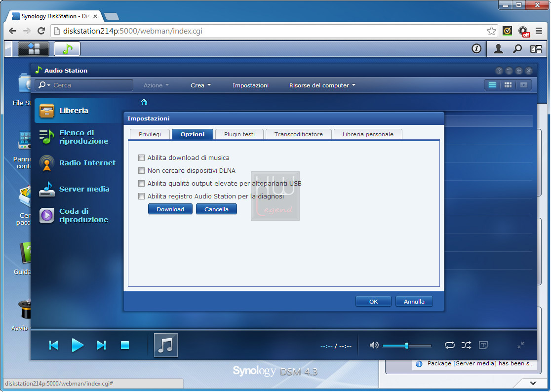Open Elenco di riproduzione in the sidebar

point(79,137)
